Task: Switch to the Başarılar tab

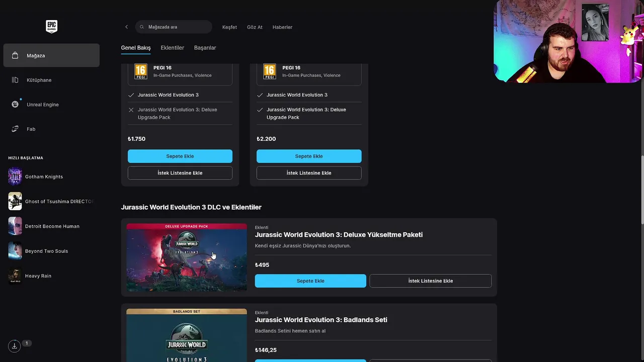Action: [x=205, y=48]
